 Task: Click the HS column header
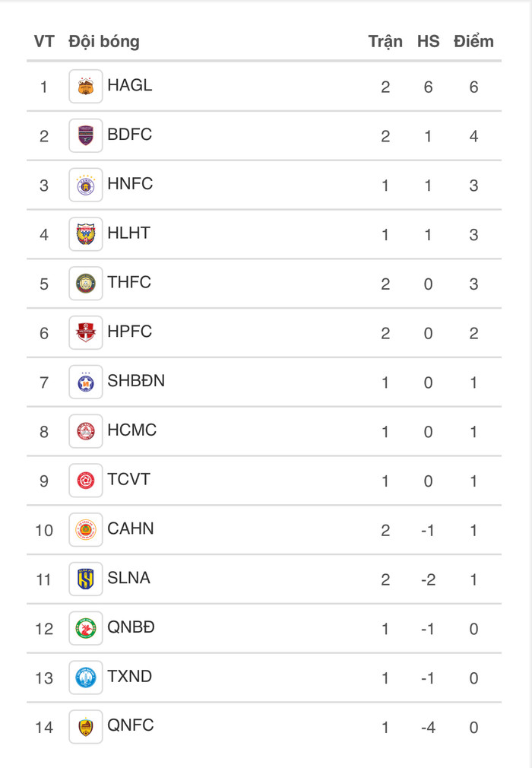click(x=428, y=41)
